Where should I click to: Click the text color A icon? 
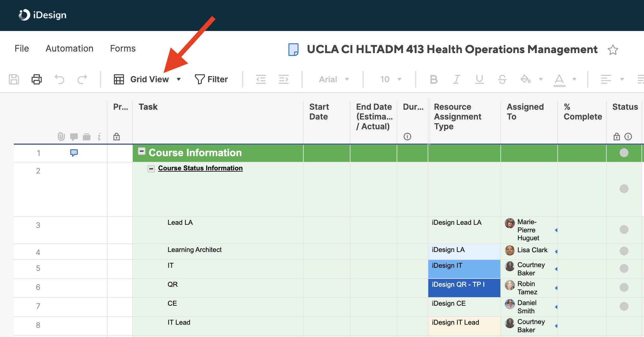click(559, 80)
